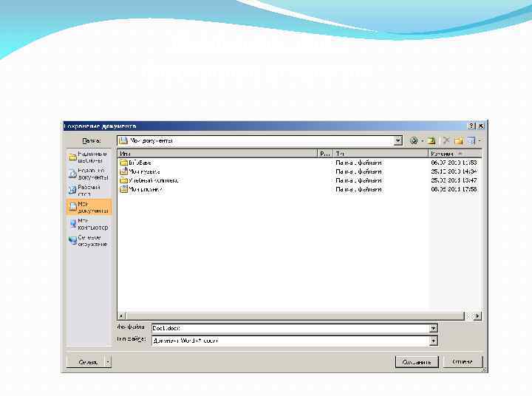Click Папка с файлами in Мои рисунки row

point(358,189)
